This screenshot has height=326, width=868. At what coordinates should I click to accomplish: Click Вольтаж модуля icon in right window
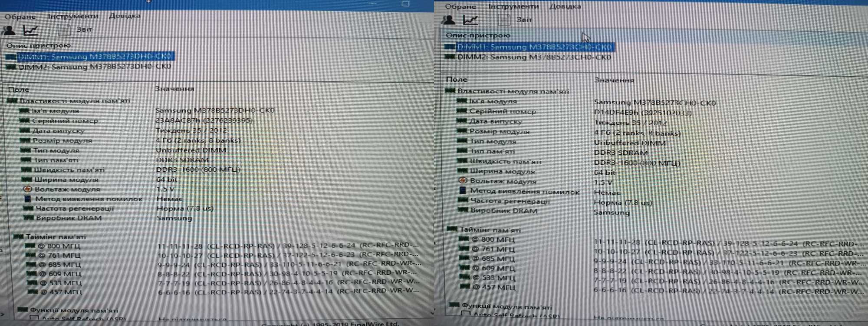point(463,181)
